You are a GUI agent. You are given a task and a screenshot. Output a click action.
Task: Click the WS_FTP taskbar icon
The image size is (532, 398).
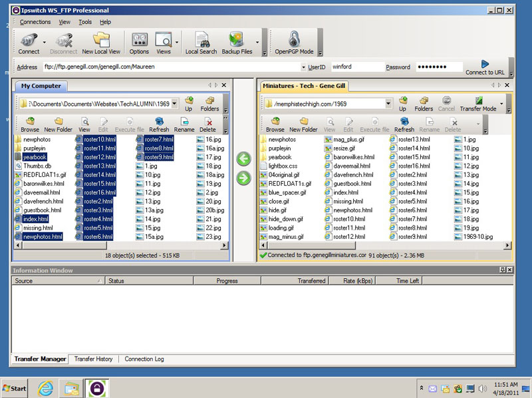(x=96, y=389)
